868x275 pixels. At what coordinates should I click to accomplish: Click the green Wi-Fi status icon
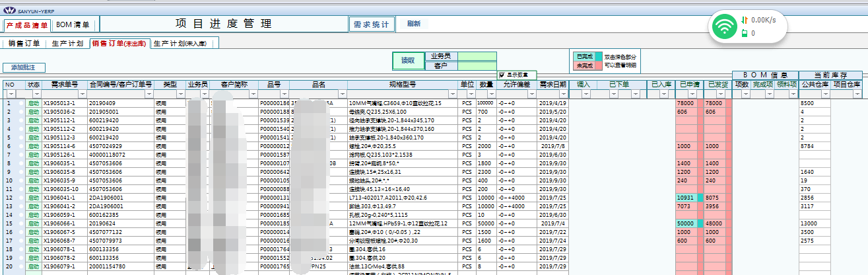coord(726,27)
